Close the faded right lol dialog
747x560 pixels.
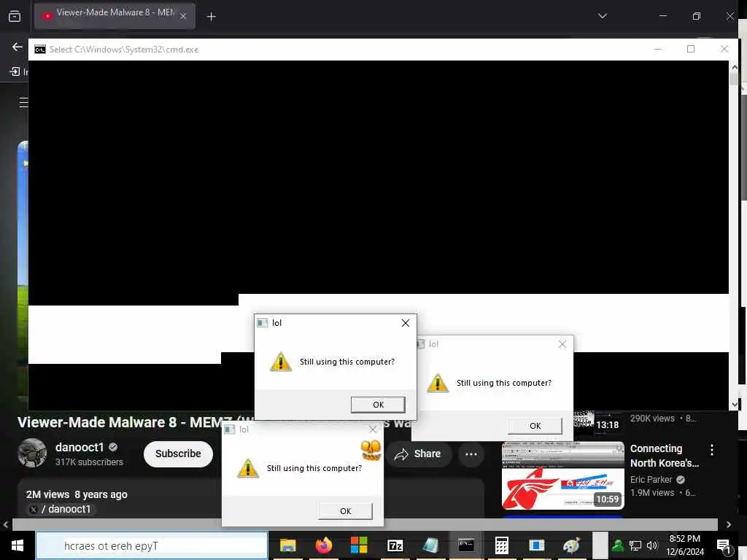562,344
